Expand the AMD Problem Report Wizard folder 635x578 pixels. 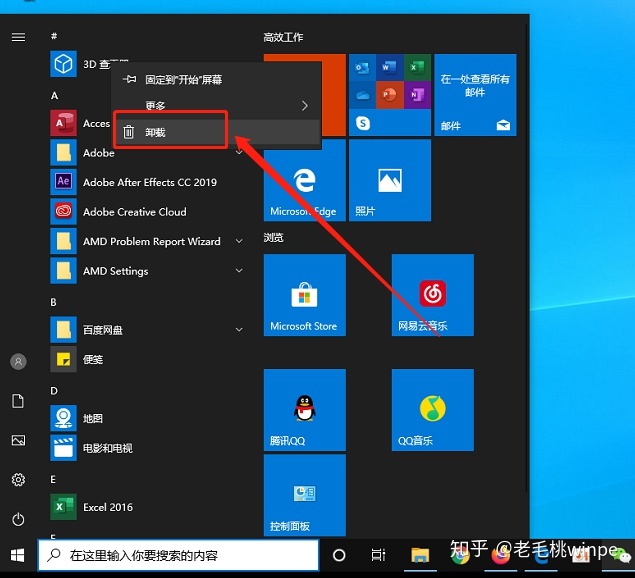click(x=239, y=241)
